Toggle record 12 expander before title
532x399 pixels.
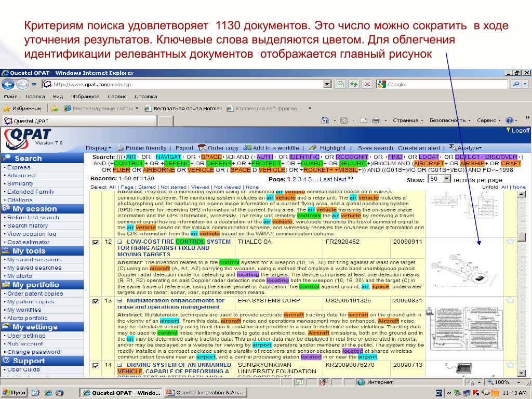(120, 242)
